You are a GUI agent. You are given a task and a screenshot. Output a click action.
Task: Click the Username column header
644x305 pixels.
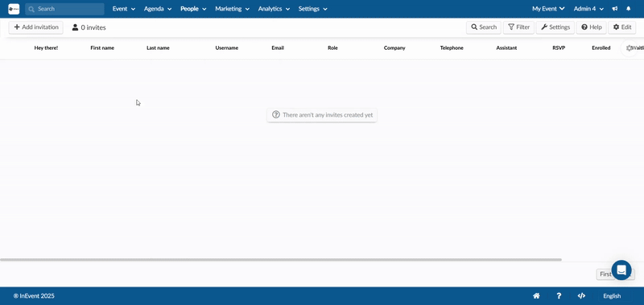[x=227, y=48]
